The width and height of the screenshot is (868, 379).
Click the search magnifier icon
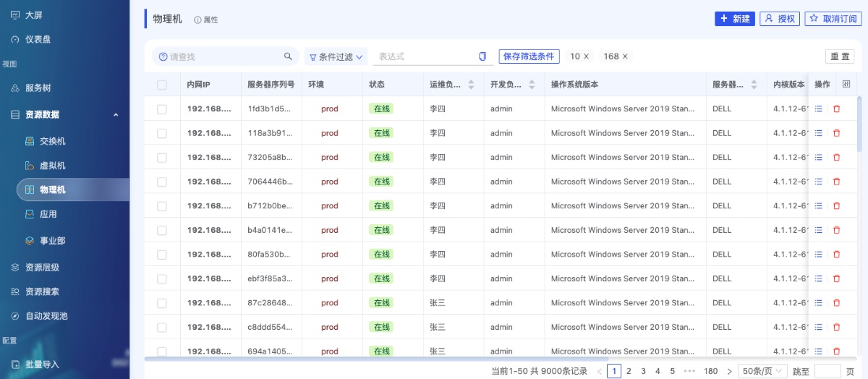(x=288, y=56)
